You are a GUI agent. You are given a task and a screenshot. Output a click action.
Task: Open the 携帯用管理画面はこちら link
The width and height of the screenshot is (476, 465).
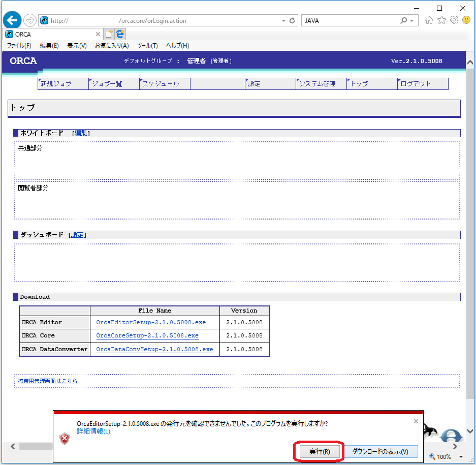[48, 381]
